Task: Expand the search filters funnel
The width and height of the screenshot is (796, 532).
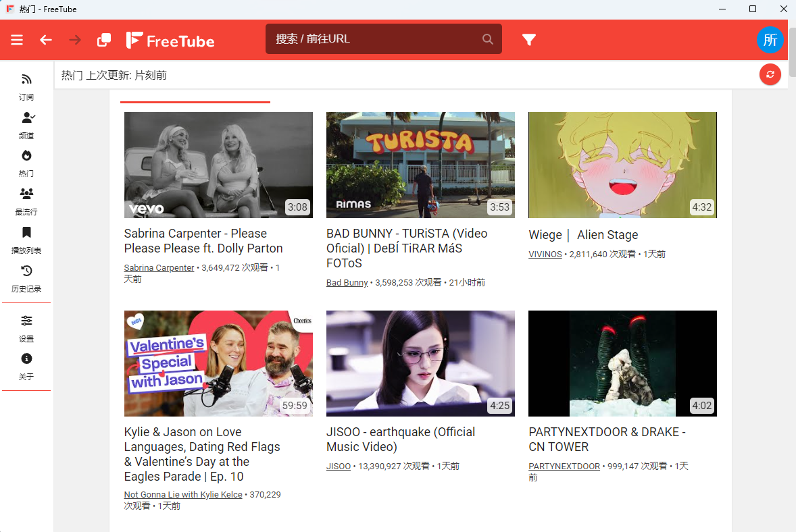Action: click(529, 40)
